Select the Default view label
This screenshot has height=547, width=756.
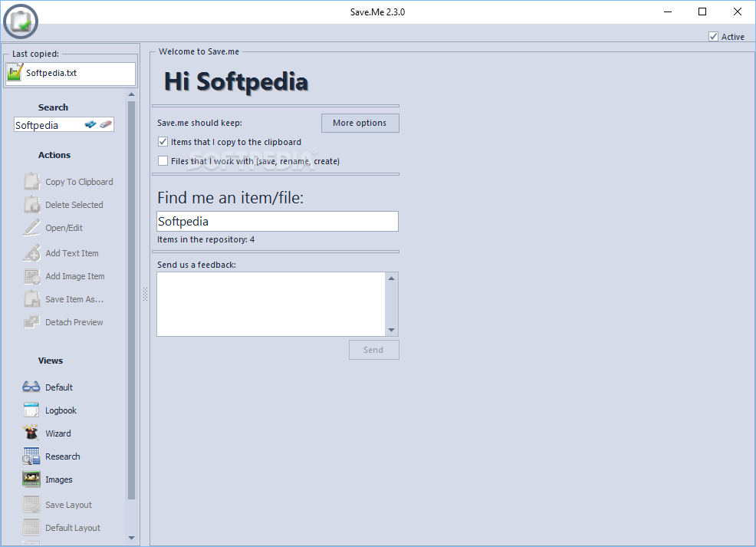pyautogui.click(x=59, y=387)
